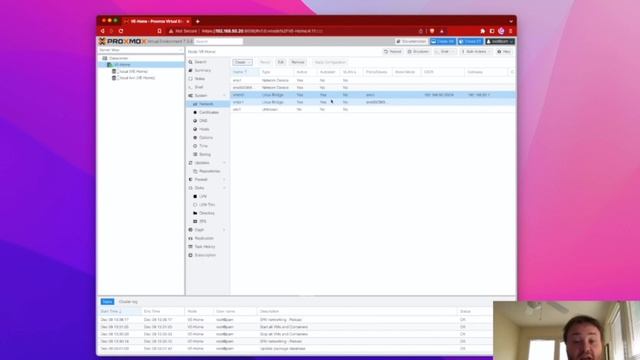Click the Shutdown node button
Image resolution: width=640 pixels, height=360 pixels.
coord(418,52)
